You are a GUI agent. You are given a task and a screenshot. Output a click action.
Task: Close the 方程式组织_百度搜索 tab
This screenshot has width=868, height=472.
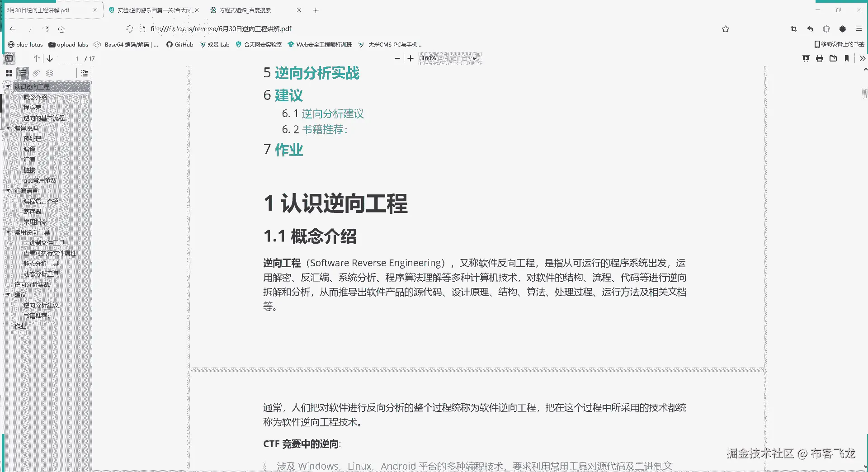[x=298, y=10]
